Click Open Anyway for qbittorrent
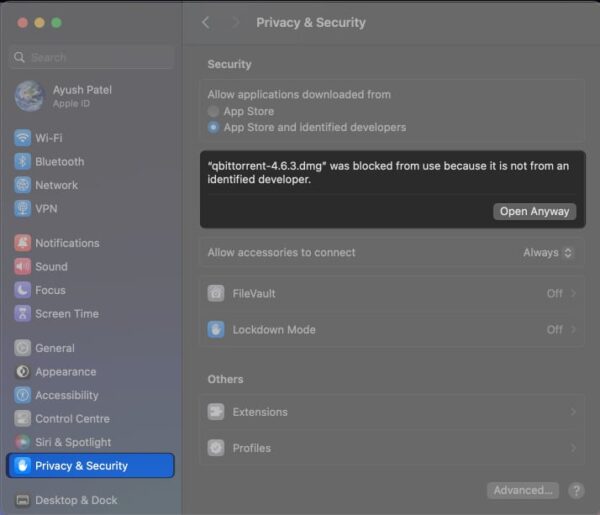The image size is (600, 515). (x=535, y=211)
